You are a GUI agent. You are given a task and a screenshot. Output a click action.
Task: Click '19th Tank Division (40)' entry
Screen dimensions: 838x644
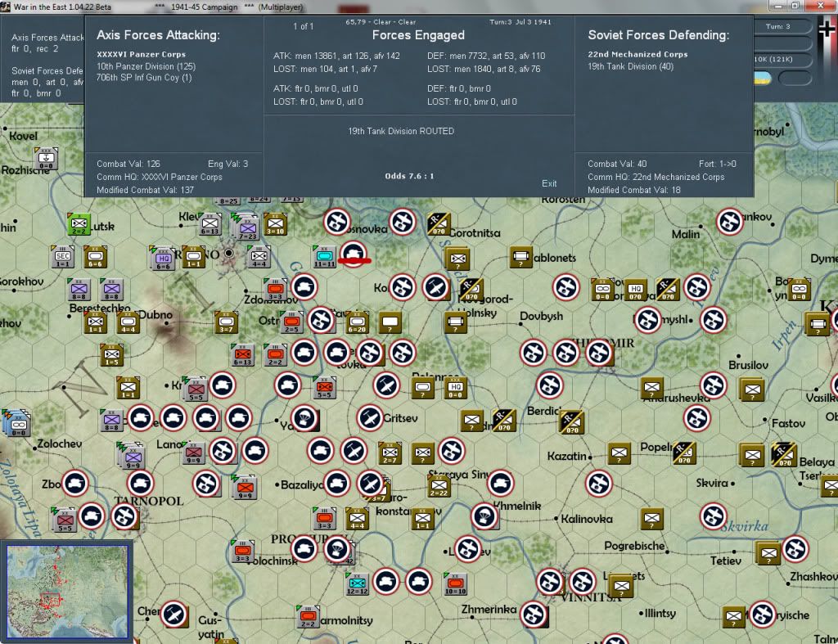click(x=630, y=66)
